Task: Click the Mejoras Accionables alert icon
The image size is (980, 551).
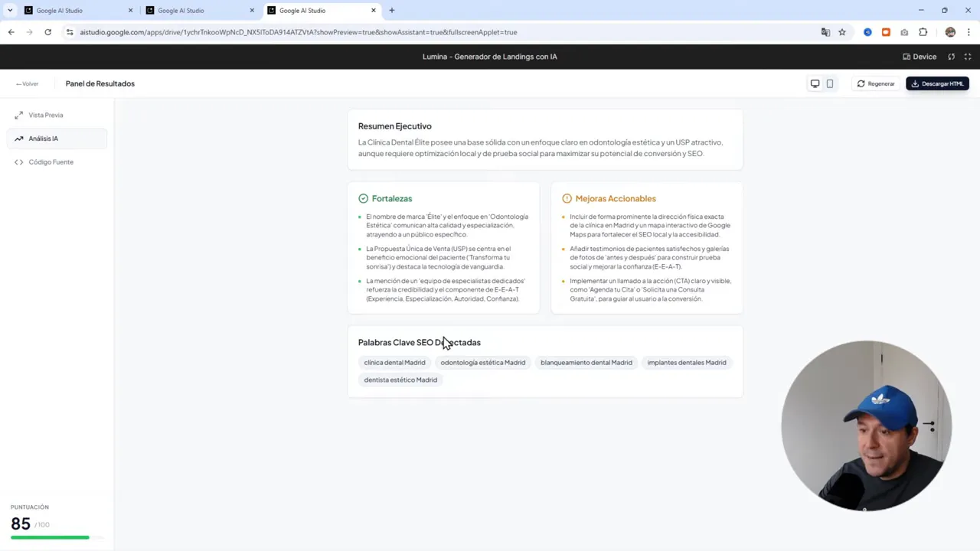Action: point(567,198)
